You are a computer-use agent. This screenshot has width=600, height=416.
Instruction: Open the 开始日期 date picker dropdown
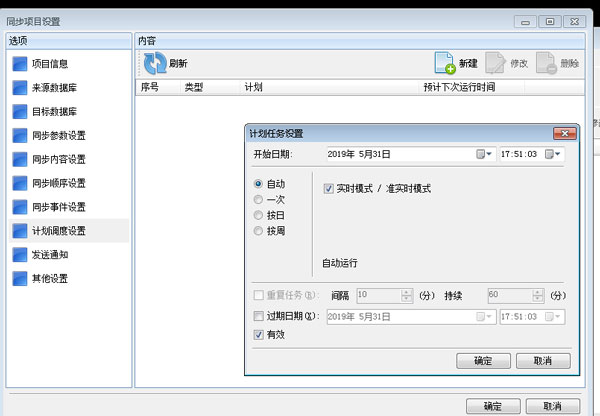[484, 154]
